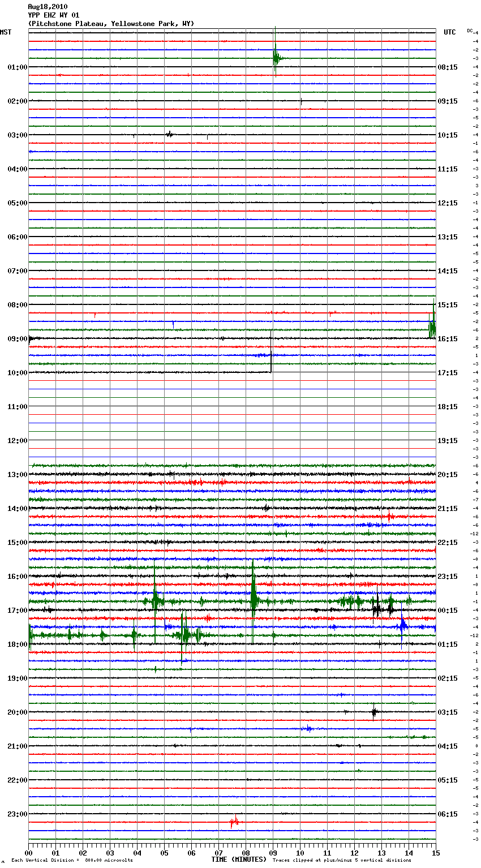Click the "16:15" UTC time label
The height and width of the screenshot is (868, 481).
pyautogui.click(x=448, y=339)
